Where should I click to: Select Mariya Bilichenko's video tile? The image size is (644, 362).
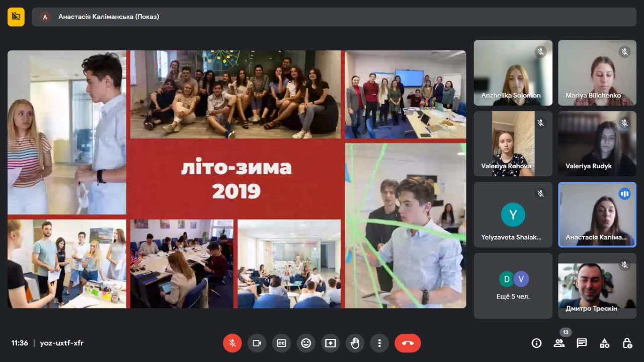(x=597, y=73)
